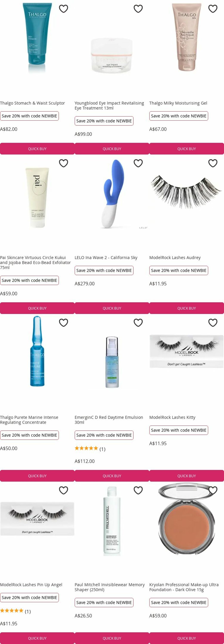Heart the ModelRock Lashes Audrey product

(x=213, y=163)
